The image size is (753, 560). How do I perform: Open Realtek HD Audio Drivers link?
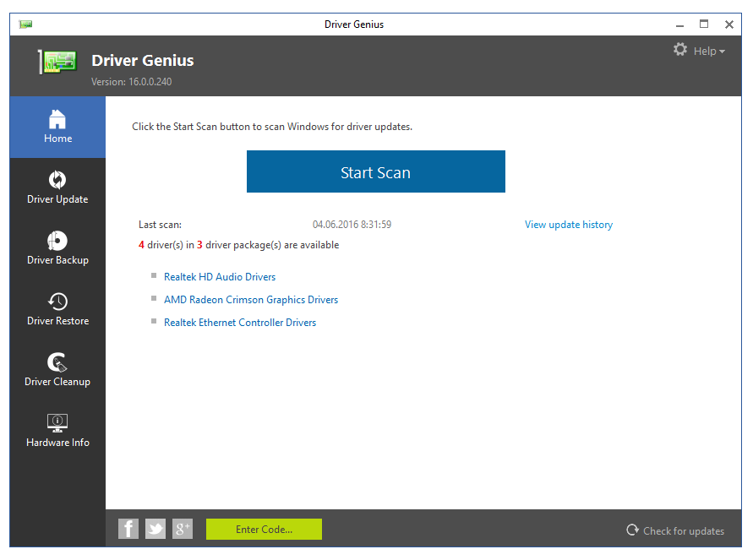tap(220, 277)
